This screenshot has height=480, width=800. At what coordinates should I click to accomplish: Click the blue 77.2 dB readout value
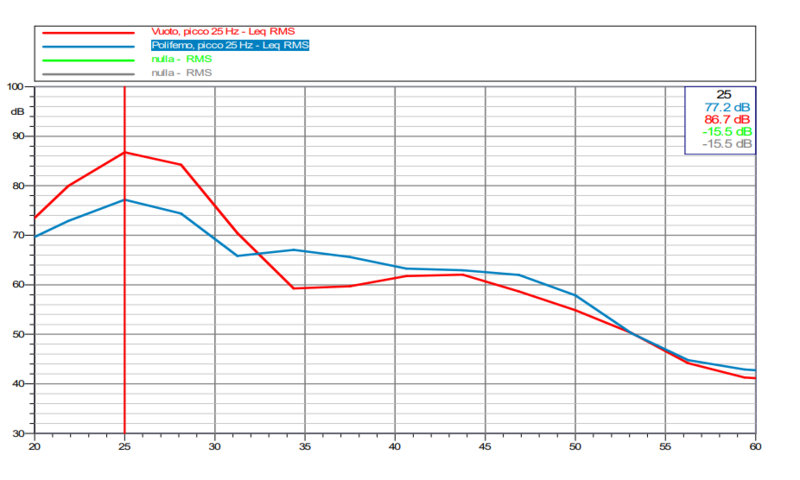(x=728, y=106)
